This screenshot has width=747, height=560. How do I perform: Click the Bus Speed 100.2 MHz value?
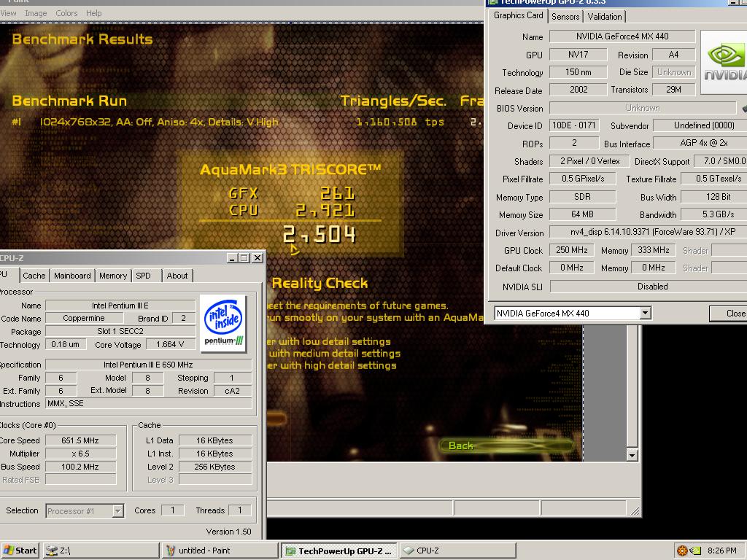(x=80, y=467)
